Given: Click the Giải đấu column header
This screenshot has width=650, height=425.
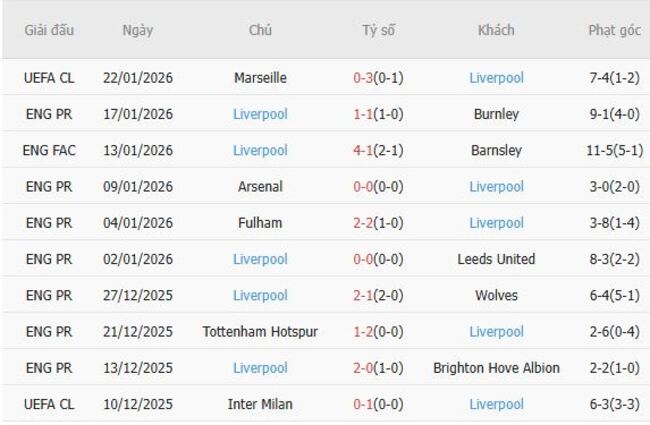Looking at the screenshot, I should 49,30.
